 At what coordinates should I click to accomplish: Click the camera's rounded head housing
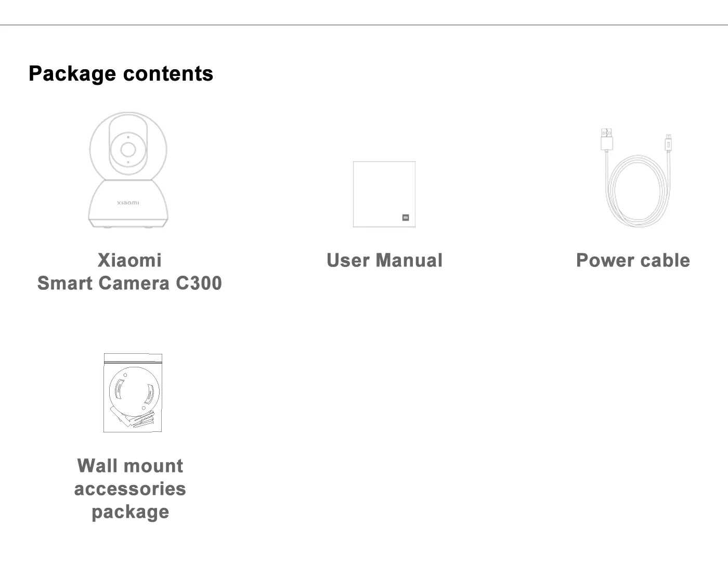pyautogui.click(x=128, y=148)
